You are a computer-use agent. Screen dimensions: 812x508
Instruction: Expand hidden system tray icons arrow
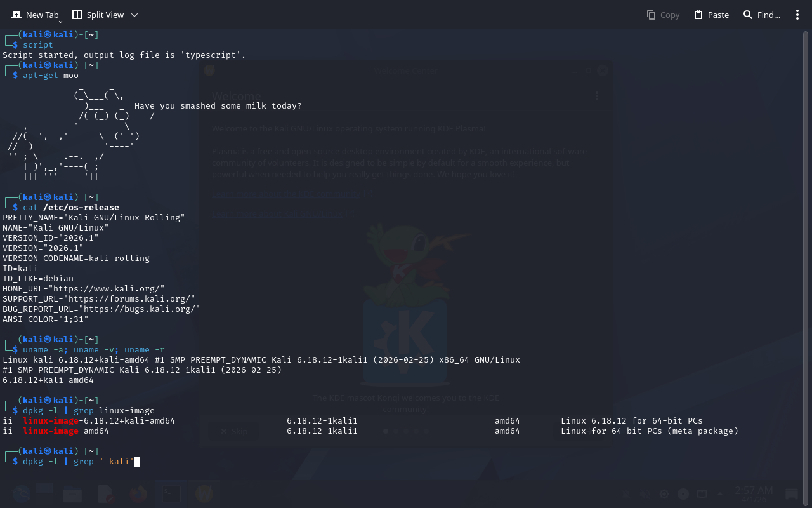(x=719, y=494)
